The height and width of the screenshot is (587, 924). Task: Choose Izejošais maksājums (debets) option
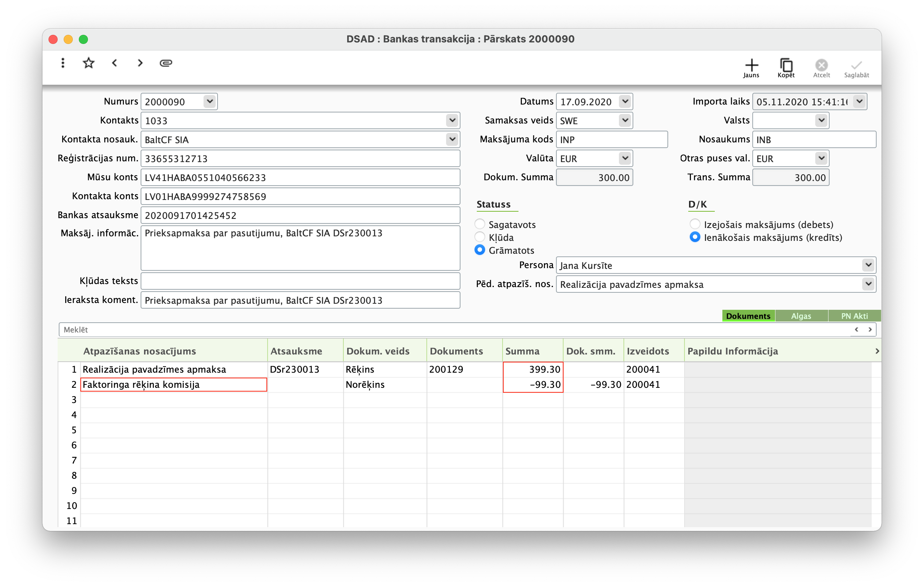pyautogui.click(x=695, y=224)
